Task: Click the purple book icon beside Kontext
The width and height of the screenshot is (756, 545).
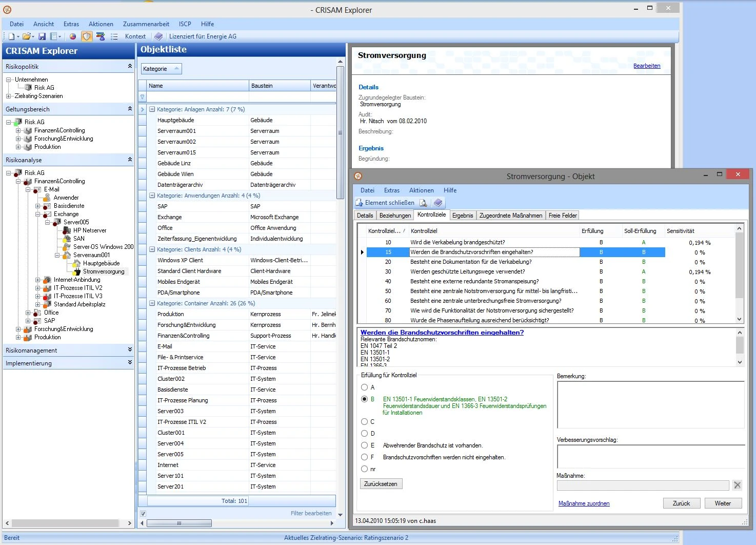Action: (x=158, y=36)
